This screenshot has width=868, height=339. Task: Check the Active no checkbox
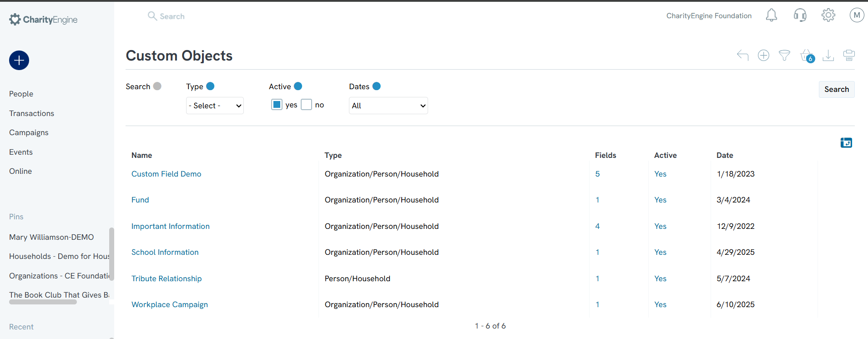coord(307,105)
